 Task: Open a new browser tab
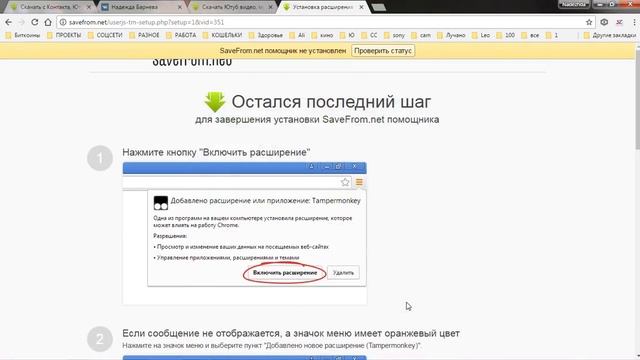[379, 7]
